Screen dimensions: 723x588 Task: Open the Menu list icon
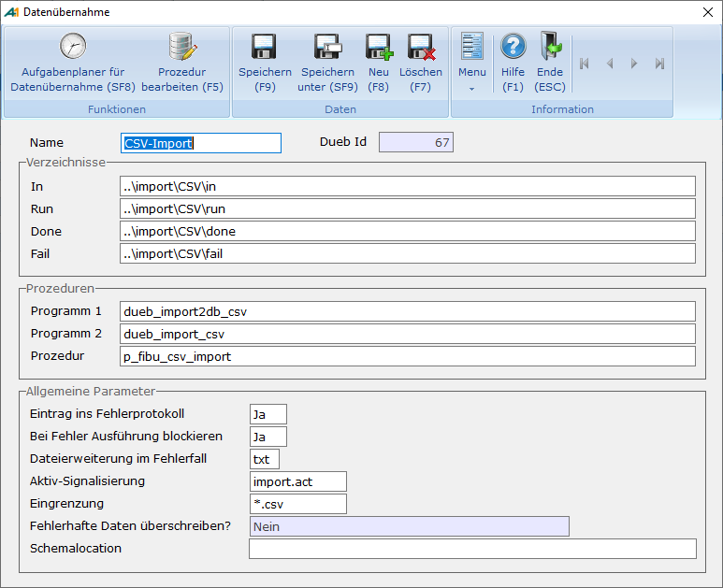click(472, 46)
